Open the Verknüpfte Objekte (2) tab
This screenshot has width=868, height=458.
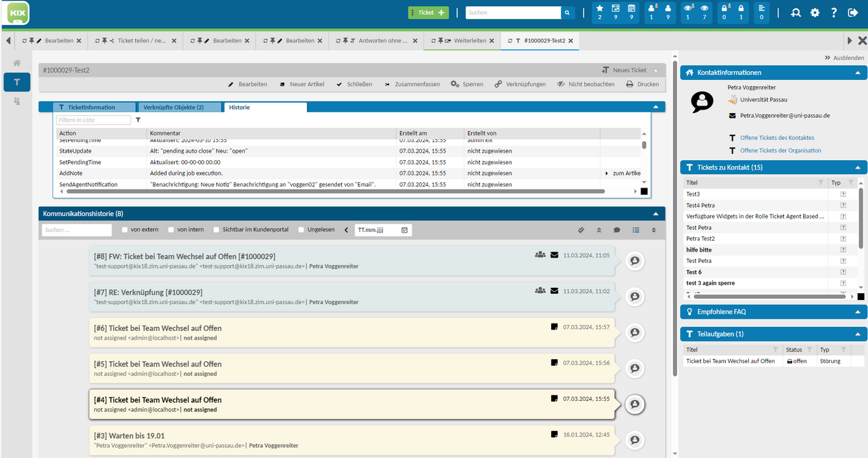coord(173,107)
